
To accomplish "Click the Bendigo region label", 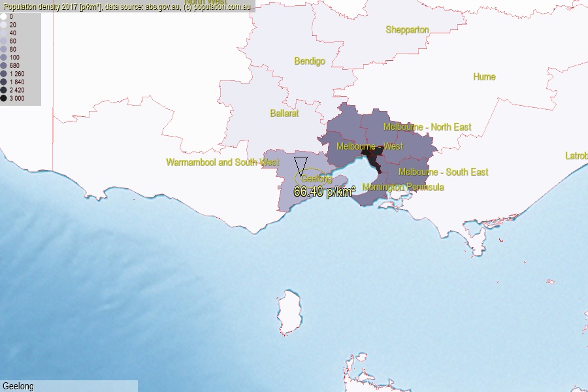I will point(310,61).
